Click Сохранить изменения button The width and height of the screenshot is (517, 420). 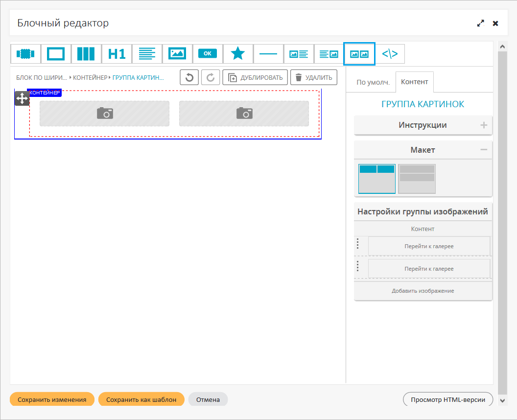pos(52,399)
